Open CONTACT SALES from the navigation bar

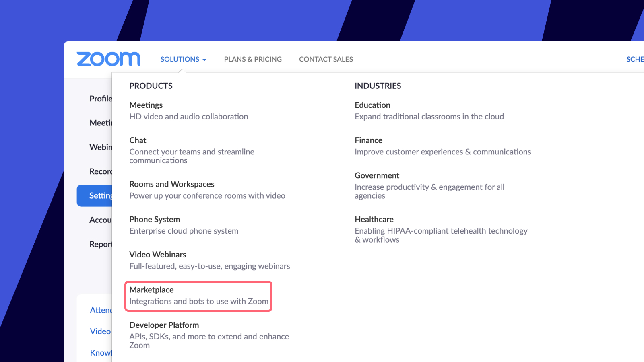tap(326, 59)
